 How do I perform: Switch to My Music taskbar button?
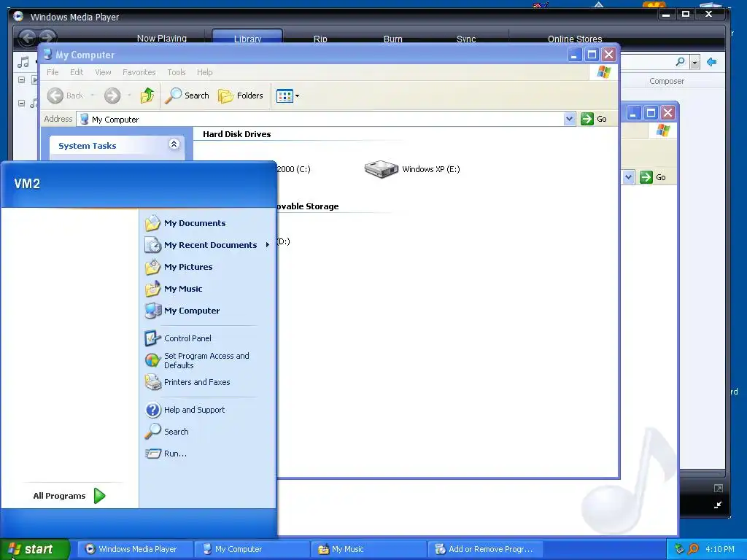[368, 549]
